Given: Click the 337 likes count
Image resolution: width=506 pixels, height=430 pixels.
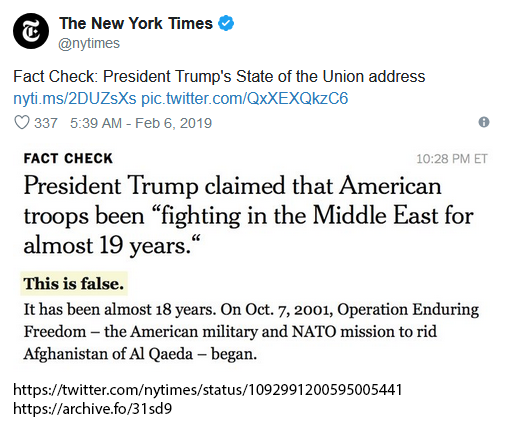Looking at the screenshot, I should (46, 123).
